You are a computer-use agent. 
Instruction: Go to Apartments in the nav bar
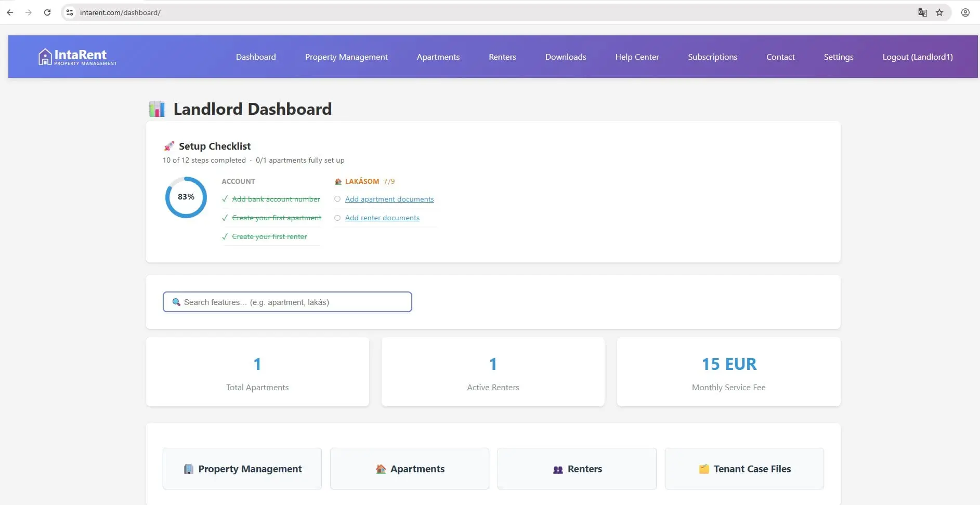click(x=438, y=57)
